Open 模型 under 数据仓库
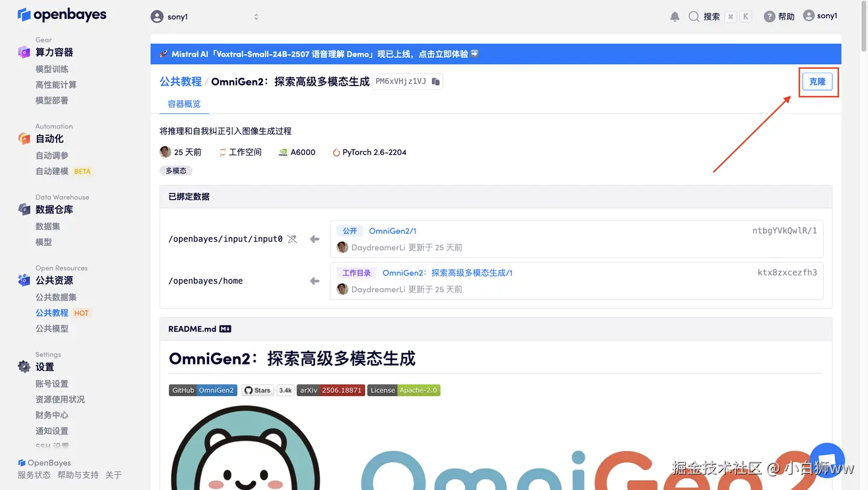 43,242
